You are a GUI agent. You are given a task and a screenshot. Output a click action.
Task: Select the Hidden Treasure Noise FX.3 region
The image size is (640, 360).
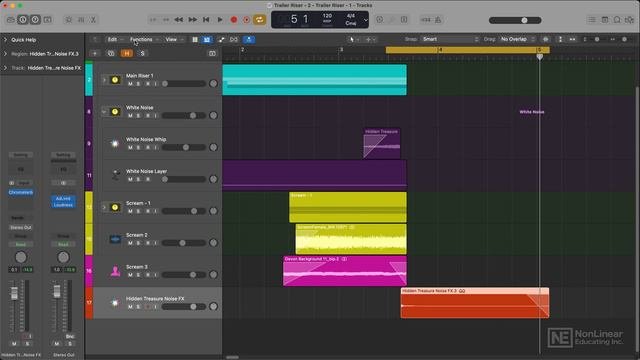pos(475,303)
